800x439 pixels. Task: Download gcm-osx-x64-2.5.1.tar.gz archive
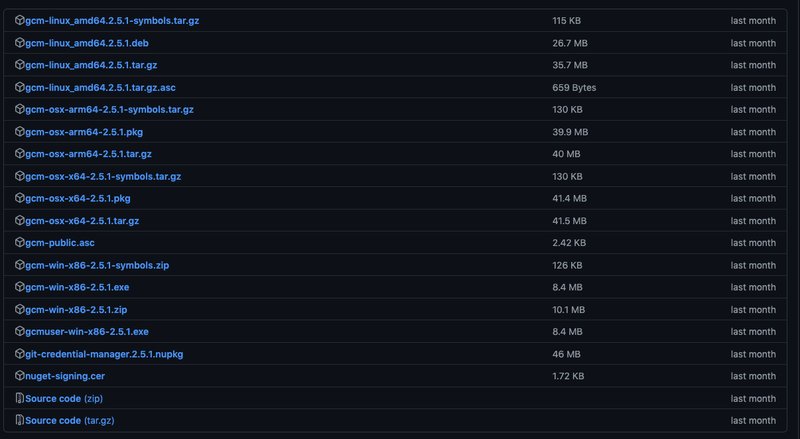82,220
